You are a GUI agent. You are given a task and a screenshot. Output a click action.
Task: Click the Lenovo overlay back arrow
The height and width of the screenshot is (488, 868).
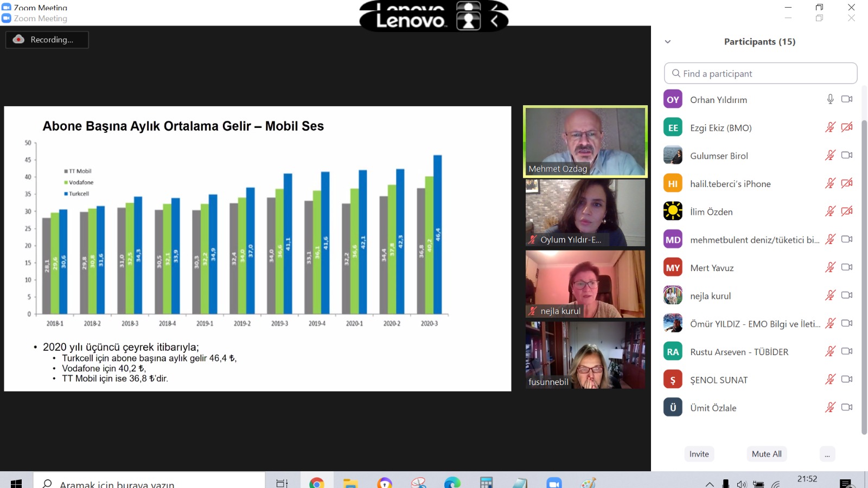pyautogui.click(x=494, y=21)
